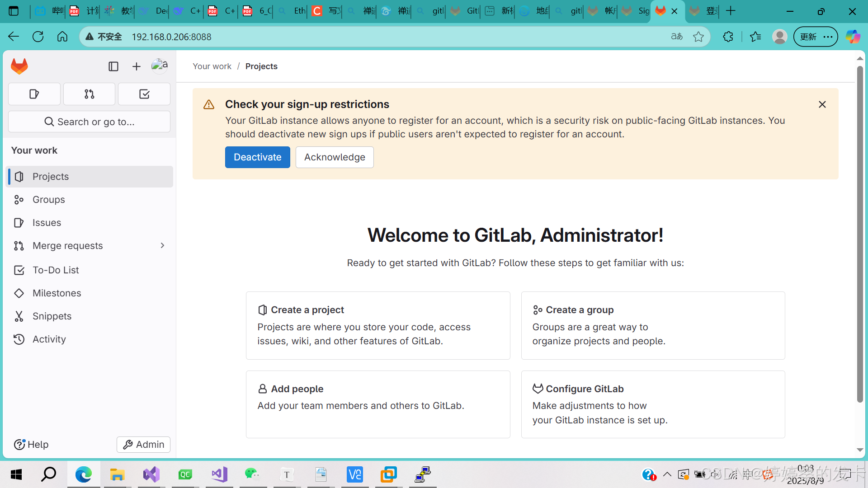The width and height of the screenshot is (868, 488).
Task: Open the tab actions menu icon
Action: [14, 11]
